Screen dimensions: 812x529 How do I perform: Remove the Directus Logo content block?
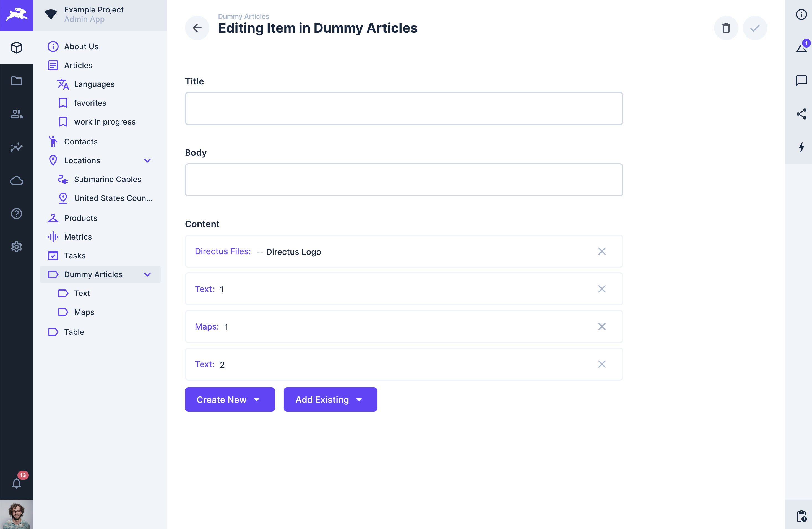(602, 251)
